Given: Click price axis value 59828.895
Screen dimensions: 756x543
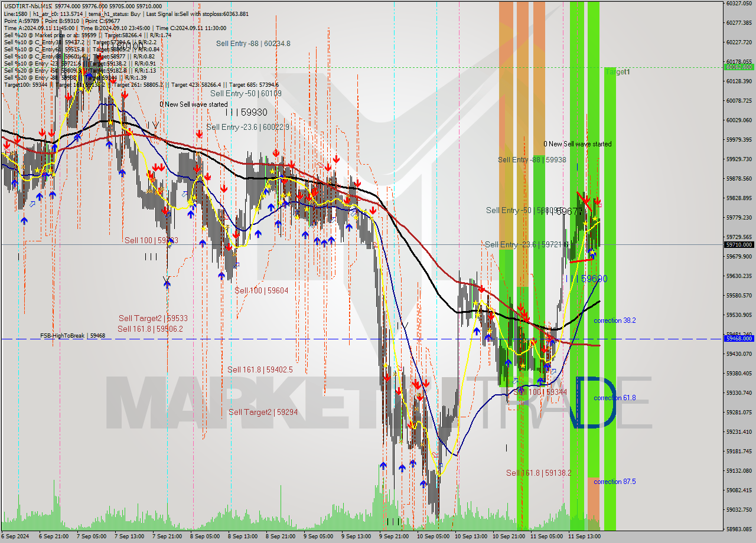Looking at the screenshot, I should 739,198.
